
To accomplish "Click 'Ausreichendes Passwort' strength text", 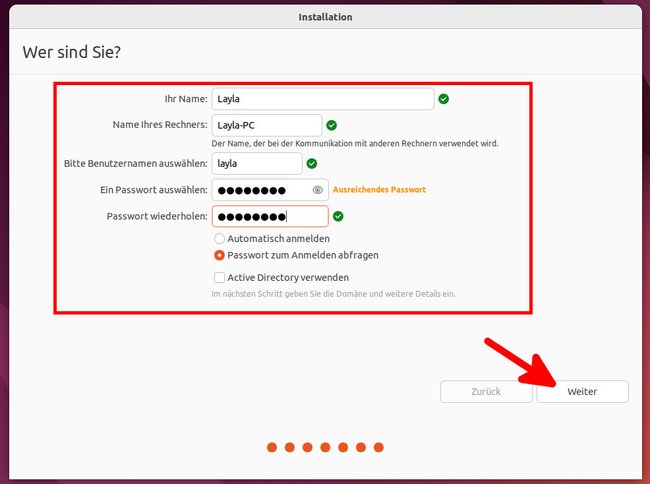I will (379, 190).
